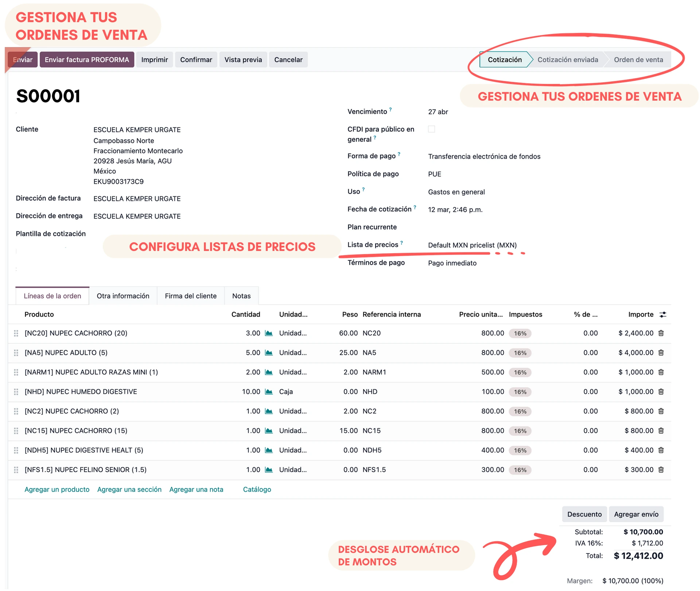Screen dimensions: 700x591
Task: Switch to Otra información tab
Action: [123, 296]
